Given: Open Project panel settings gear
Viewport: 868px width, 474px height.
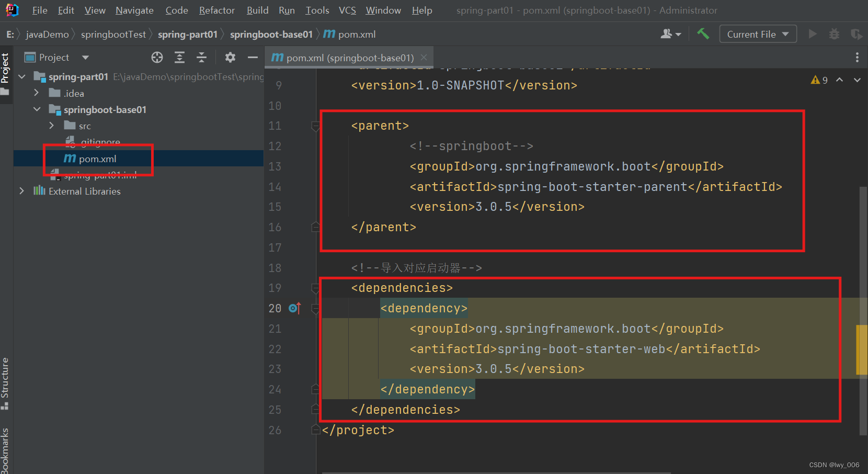Looking at the screenshot, I should (x=230, y=58).
